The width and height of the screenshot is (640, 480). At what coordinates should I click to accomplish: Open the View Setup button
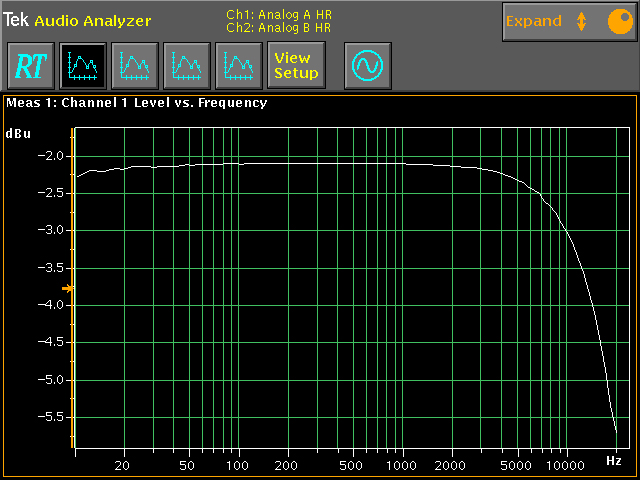click(x=295, y=66)
